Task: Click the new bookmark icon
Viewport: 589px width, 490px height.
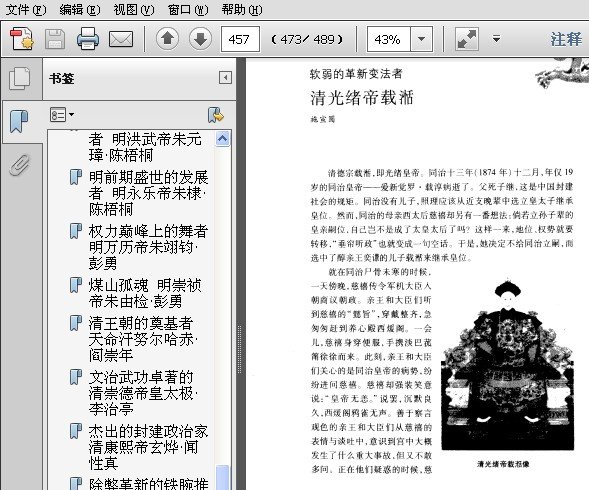Action: click(216, 115)
